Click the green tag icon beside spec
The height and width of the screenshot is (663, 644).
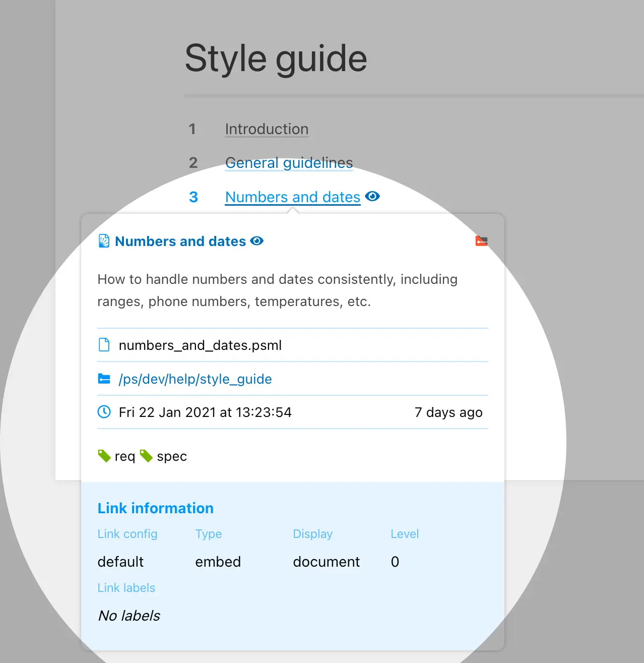tap(146, 456)
